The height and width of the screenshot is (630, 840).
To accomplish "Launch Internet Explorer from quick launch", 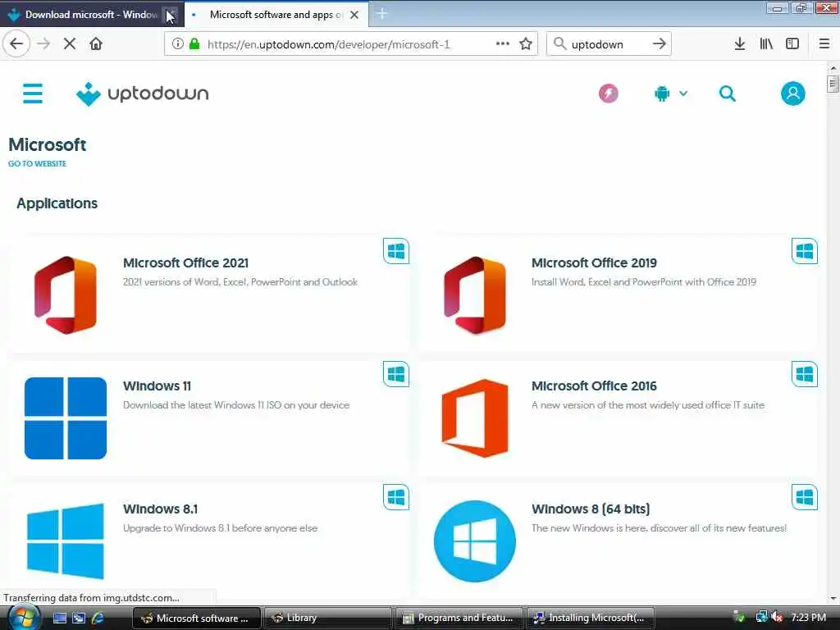I will (98, 618).
